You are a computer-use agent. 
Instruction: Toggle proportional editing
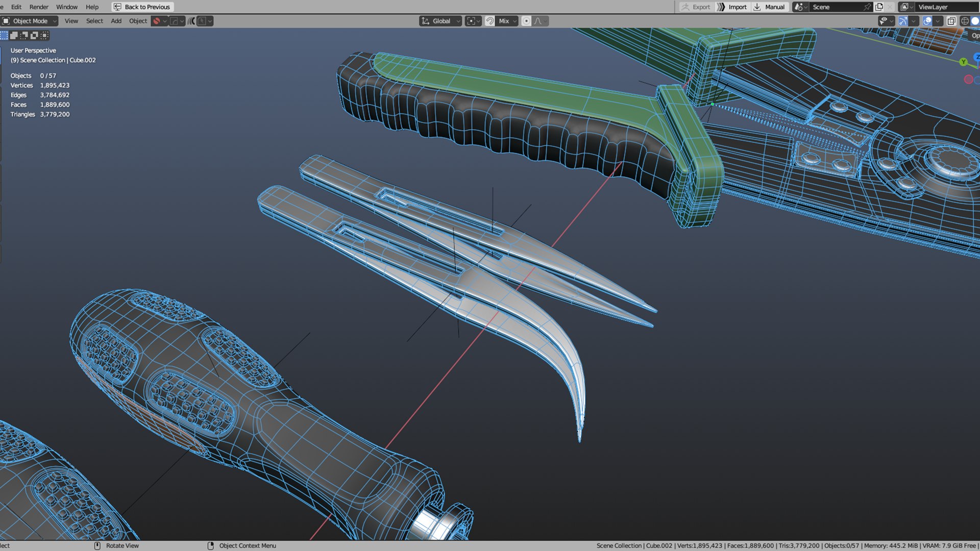coord(526,21)
